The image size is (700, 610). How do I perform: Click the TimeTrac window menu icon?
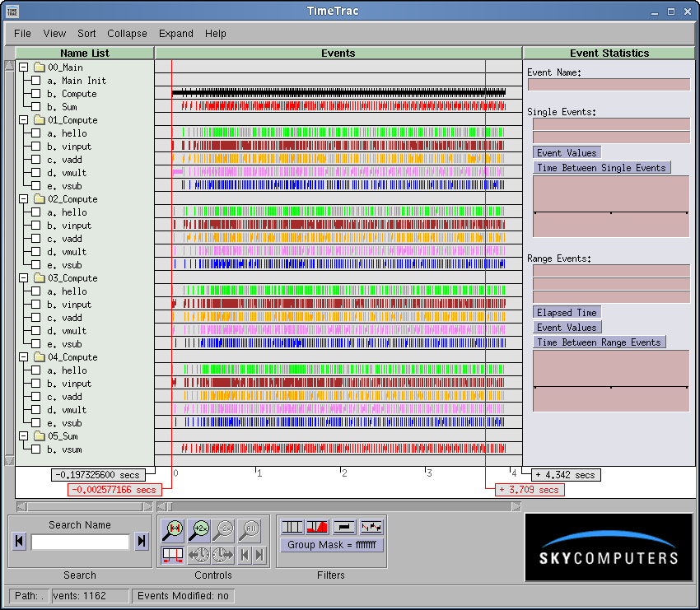[12, 12]
